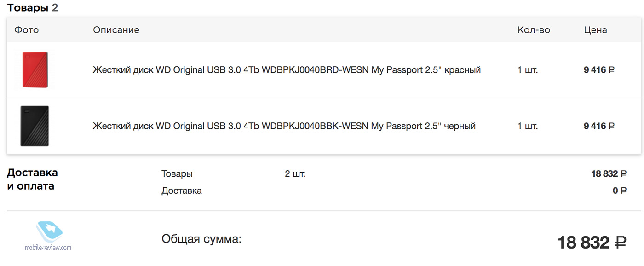Open the black WD My Passport thumbnail
644x266 pixels.
pyautogui.click(x=34, y=126)
